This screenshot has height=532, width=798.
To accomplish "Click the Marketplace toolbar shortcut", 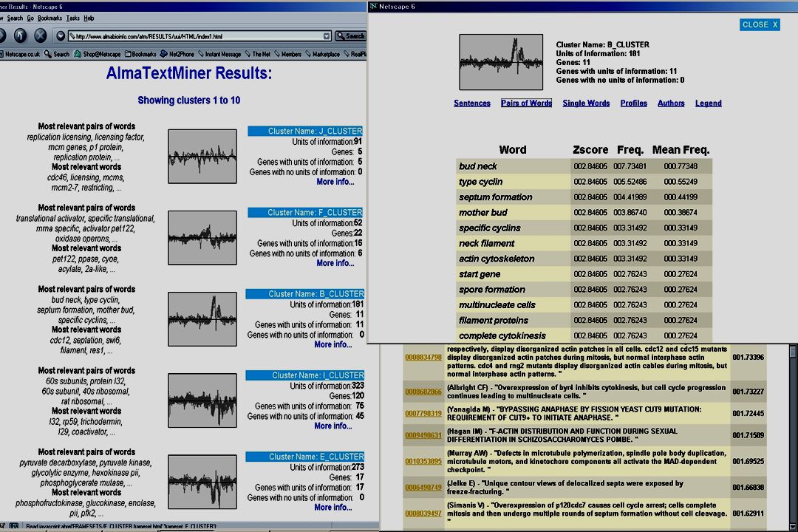I will (x=323, y=54).
